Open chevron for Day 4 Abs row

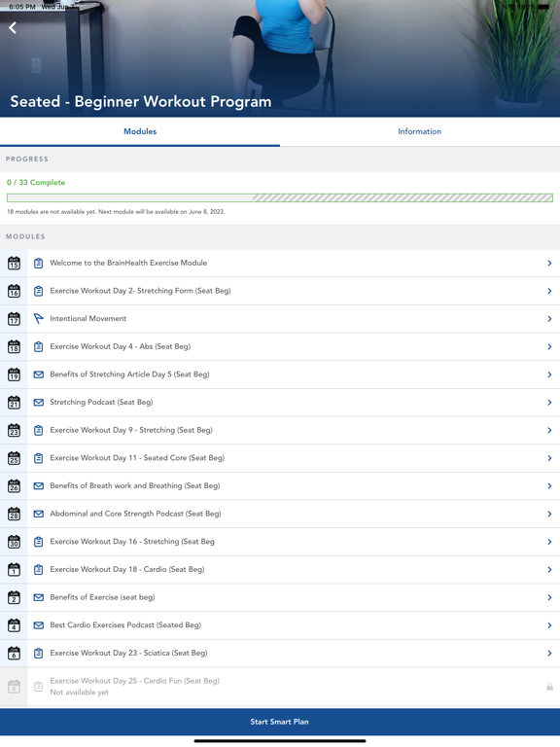point(549,346)
